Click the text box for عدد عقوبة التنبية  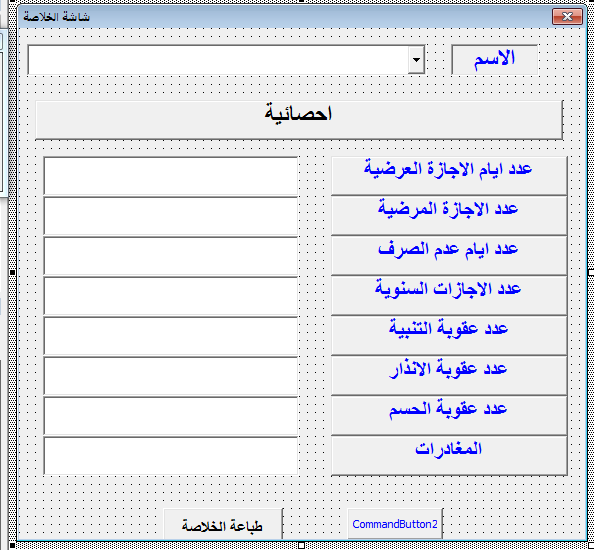(170, 336)
